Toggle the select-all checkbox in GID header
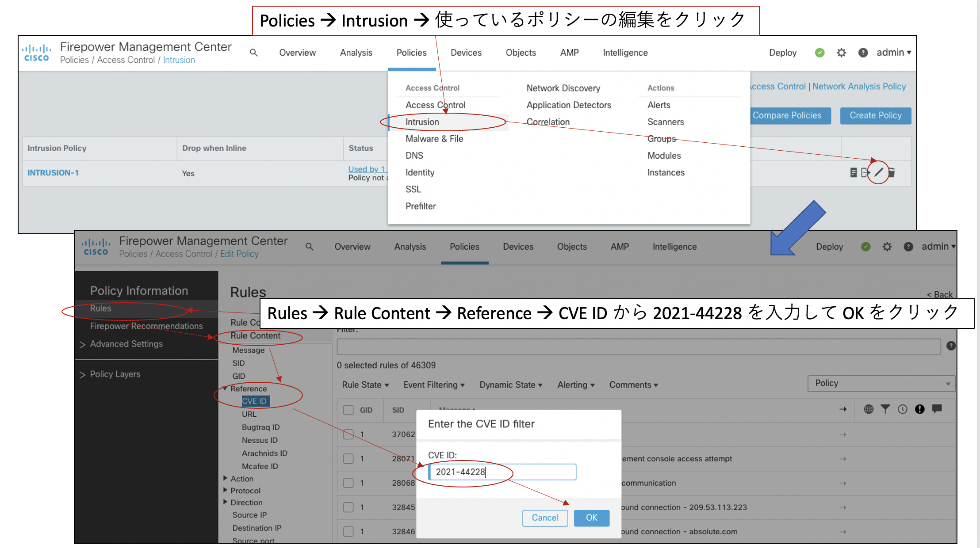This screenshot has height=548, width=980. (x=348, y=410)
